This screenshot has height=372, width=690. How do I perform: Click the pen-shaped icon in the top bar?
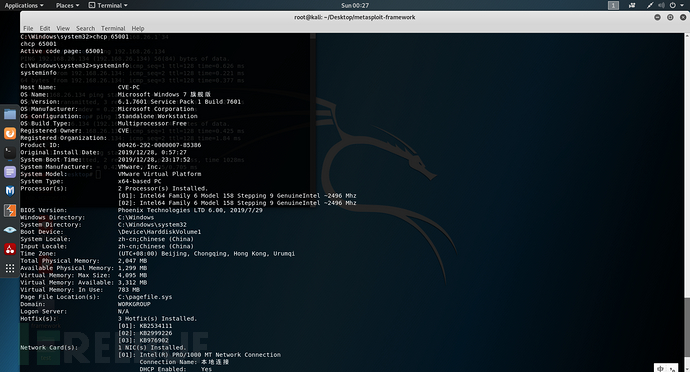point(650,5)
